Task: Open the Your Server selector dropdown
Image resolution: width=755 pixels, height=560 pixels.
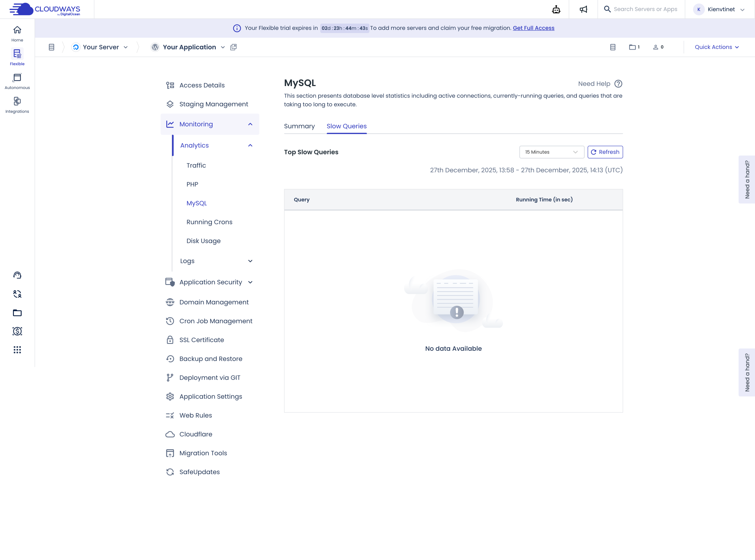Action: click(x=101, y=47)
